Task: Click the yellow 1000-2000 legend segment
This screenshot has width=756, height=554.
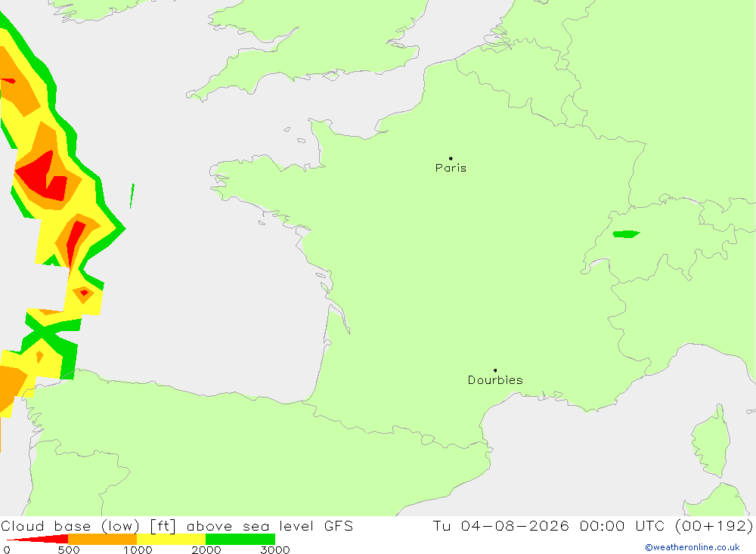Action: coord(171,539)
